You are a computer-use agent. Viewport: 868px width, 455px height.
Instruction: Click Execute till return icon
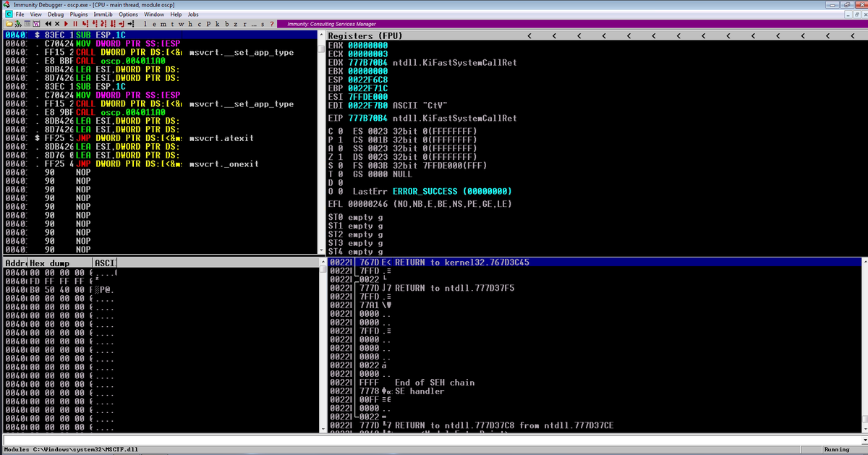point(122,24)
